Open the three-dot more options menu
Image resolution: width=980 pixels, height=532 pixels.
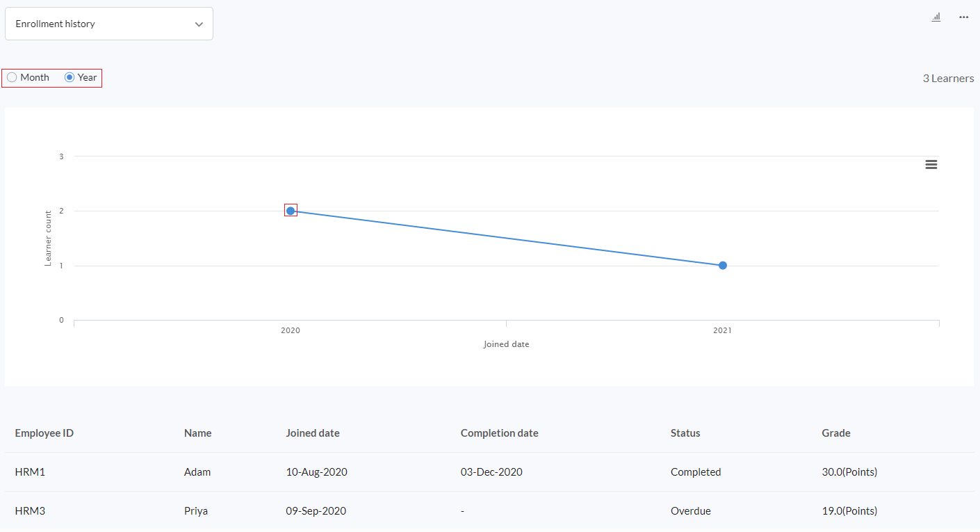[x=963, y=17]
